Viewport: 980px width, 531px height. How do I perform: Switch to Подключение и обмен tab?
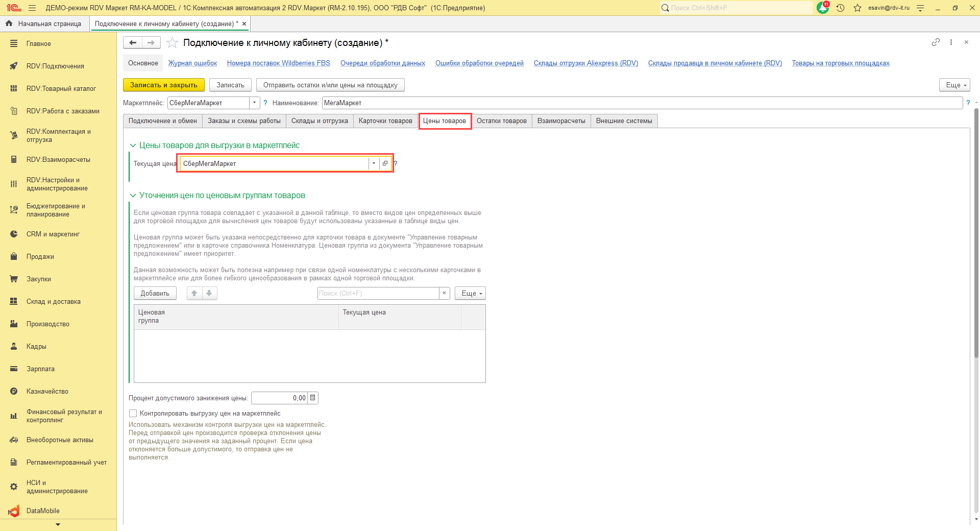[x=163, y=121]
